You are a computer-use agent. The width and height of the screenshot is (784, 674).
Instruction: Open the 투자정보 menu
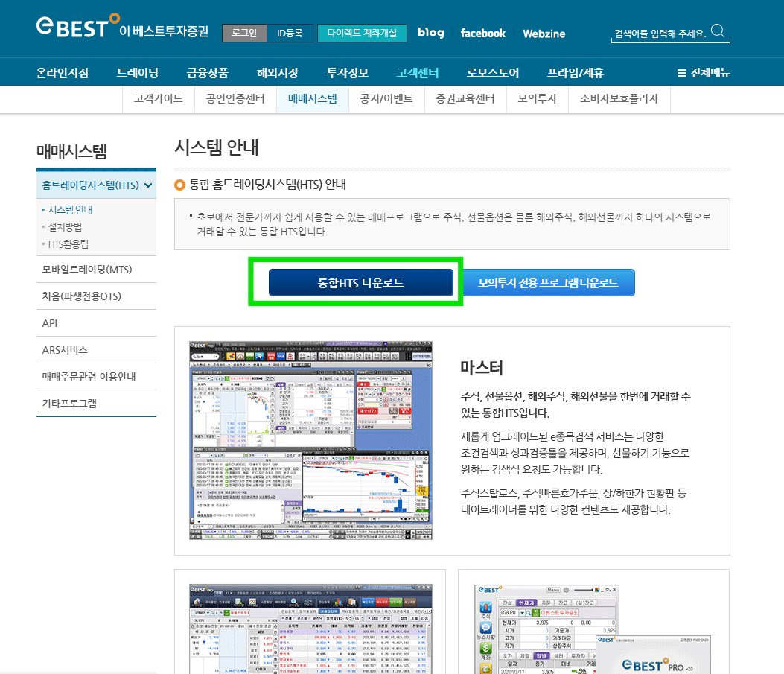coord(348,73)
